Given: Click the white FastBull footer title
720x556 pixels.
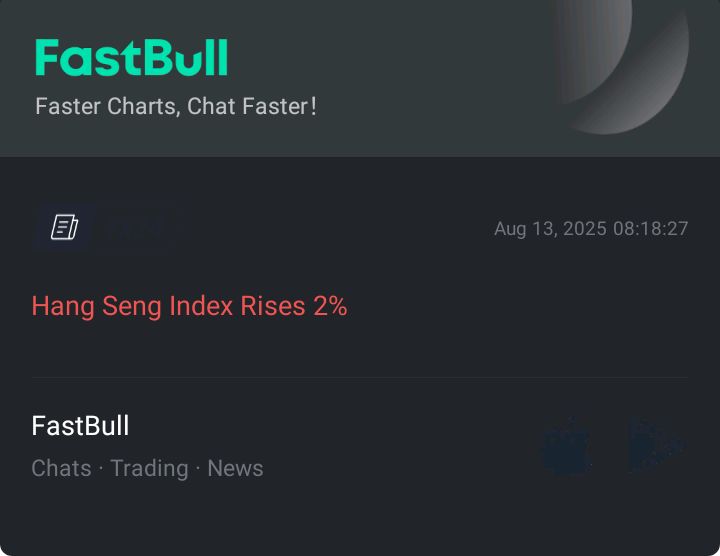Looking at the screenshot, I should tap(80, 426).
